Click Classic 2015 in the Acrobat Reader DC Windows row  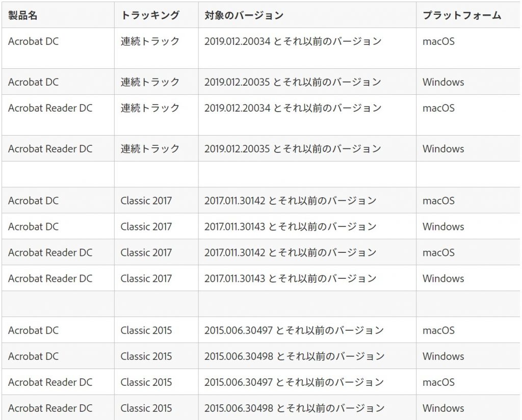coord(146,408)
